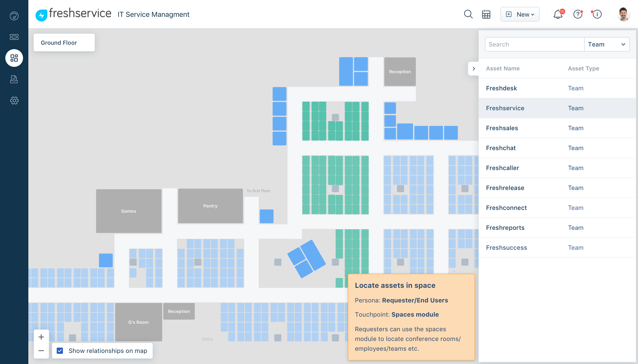This screenshot has height=364, width=638.
Task: Open the reports document sidebar icon
Action: pyautogui.click(x=14, y=79)
